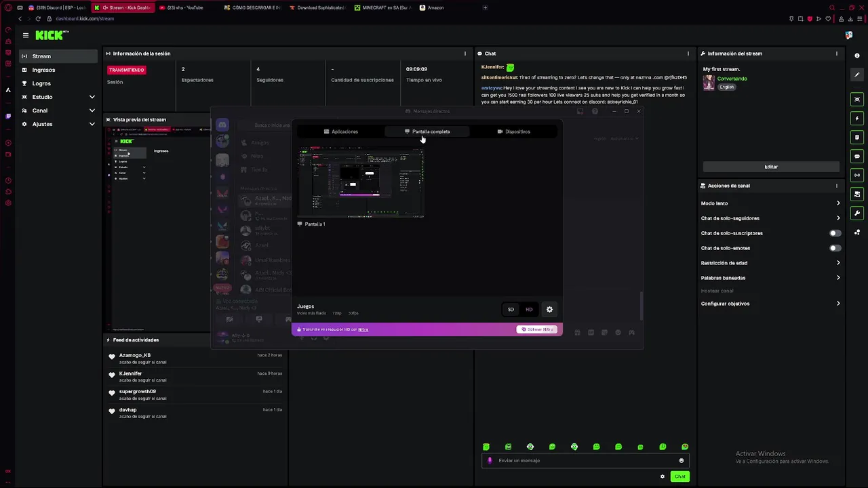Click the Conversando category label
The width and height of the screenshot is (868, 488).
[x=732, y=79]
